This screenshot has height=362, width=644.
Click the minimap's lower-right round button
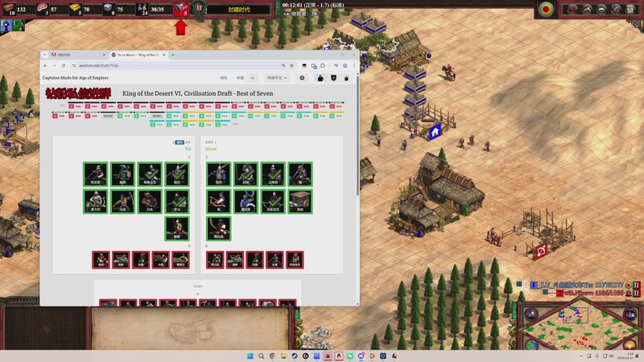(630, 345)
